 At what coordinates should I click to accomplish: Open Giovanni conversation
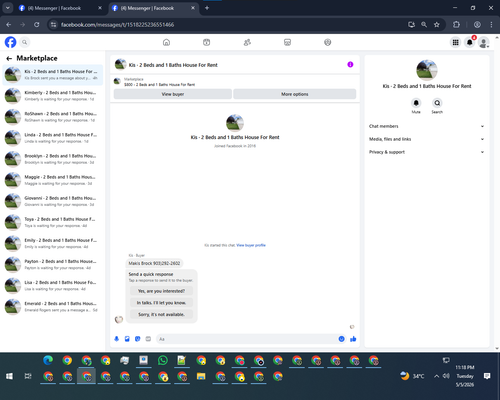[x=53, y=201]
